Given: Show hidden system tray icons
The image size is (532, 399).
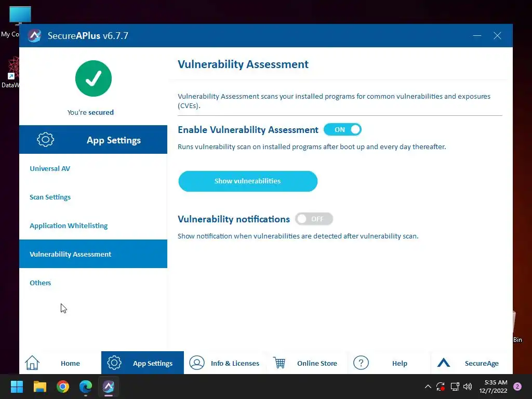Looking at the screenshot, I should (428, 387).
